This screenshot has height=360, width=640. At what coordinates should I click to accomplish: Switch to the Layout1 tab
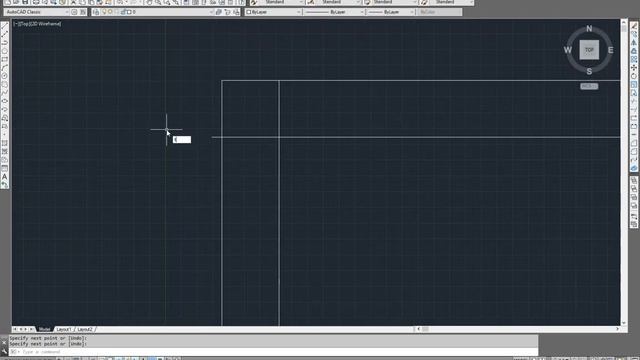64,329
